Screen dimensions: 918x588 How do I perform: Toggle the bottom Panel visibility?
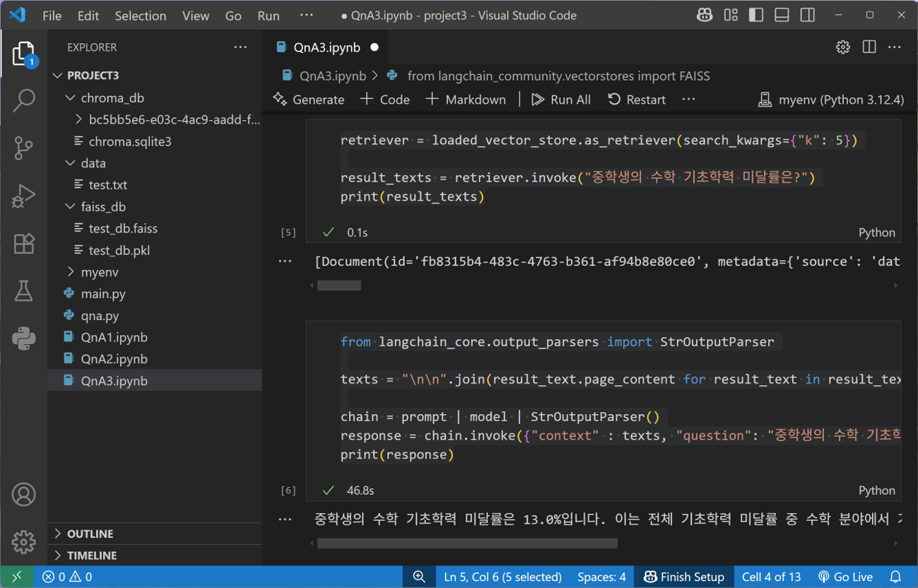pos(782,15)
